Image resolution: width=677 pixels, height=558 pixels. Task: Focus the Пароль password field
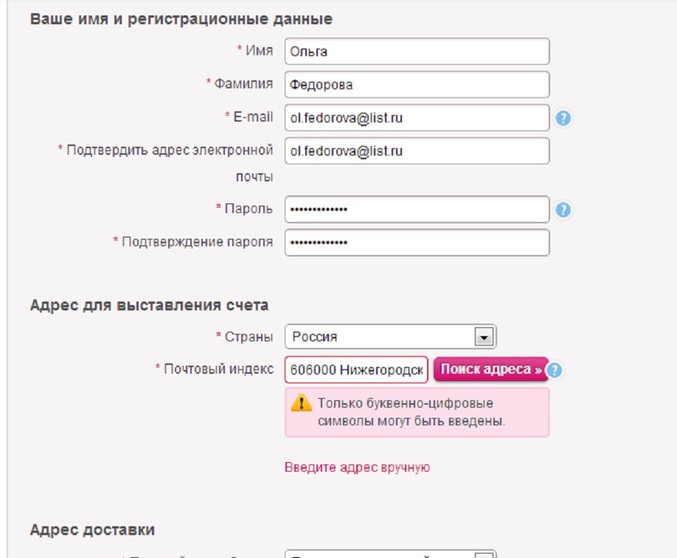pos(416,209)
